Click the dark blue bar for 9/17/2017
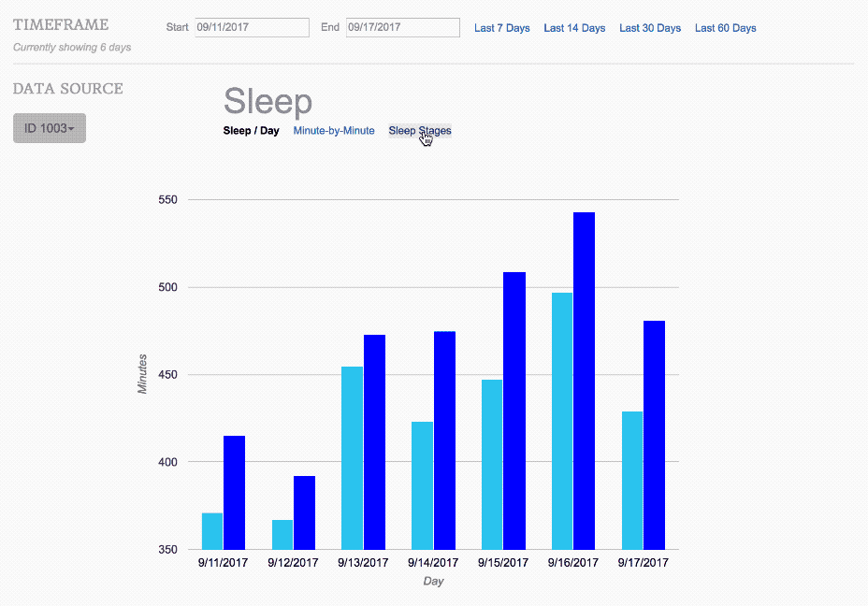This screenshot has height=606, width=868. [655, 435]
